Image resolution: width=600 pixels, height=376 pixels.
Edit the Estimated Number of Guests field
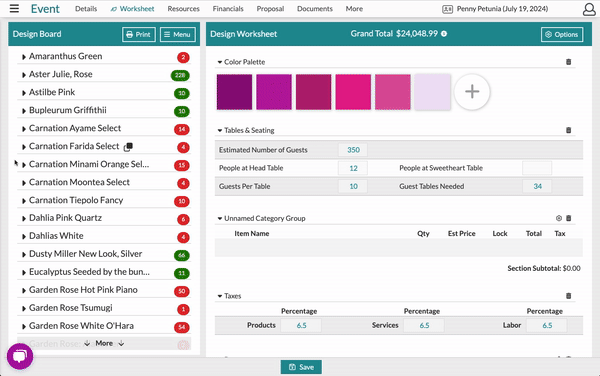pos(353,150)
